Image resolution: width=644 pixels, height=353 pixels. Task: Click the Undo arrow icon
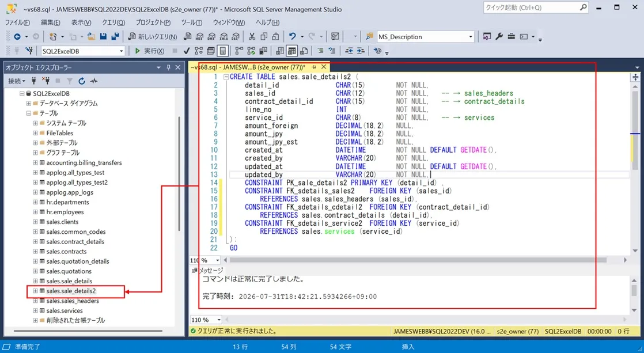(x=292, y=36)
